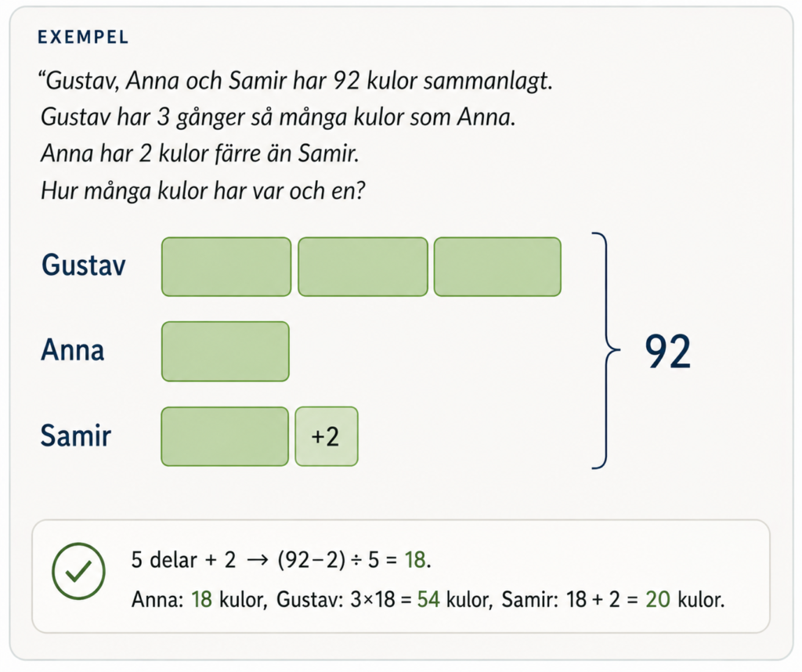The height and width of the screenshot is (672, 802).
Task: Select Gustav's first green block
Action: (226, 266)
